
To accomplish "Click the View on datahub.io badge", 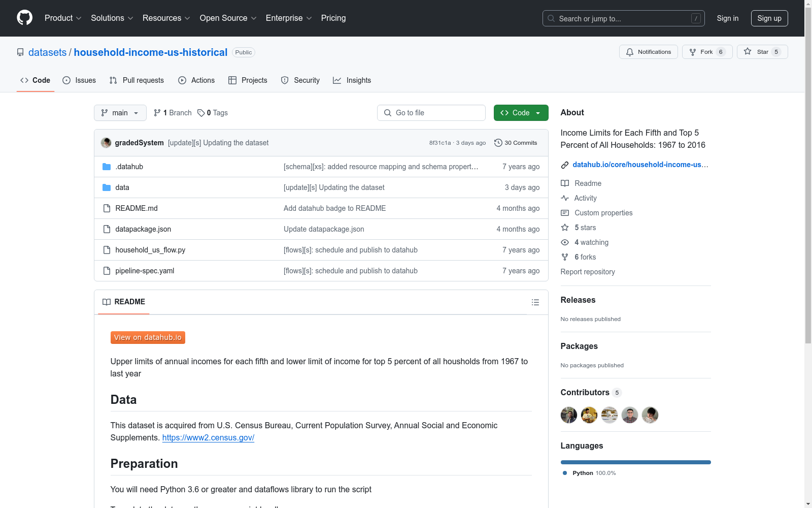I will [x=148, y=337].
